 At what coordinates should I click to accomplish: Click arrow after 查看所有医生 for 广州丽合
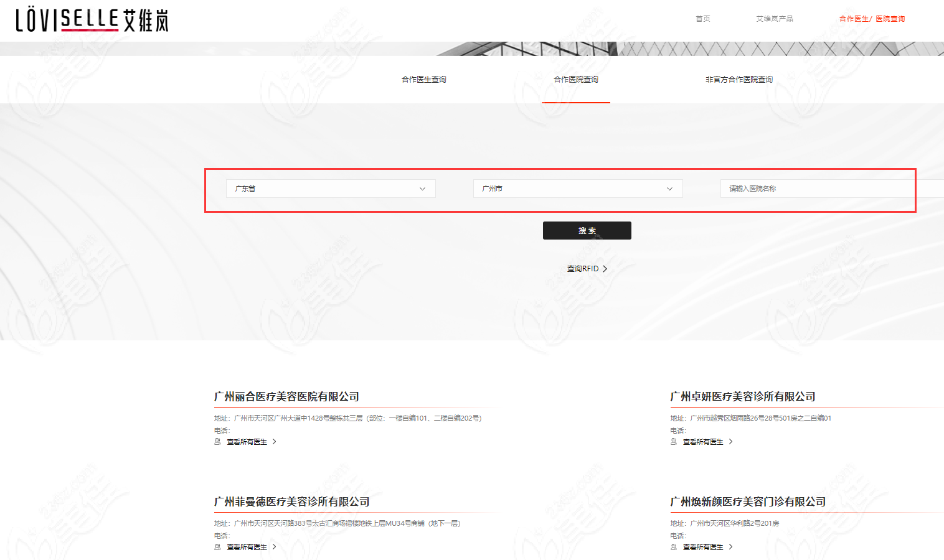pyautogui.click(x=274, y=442)
